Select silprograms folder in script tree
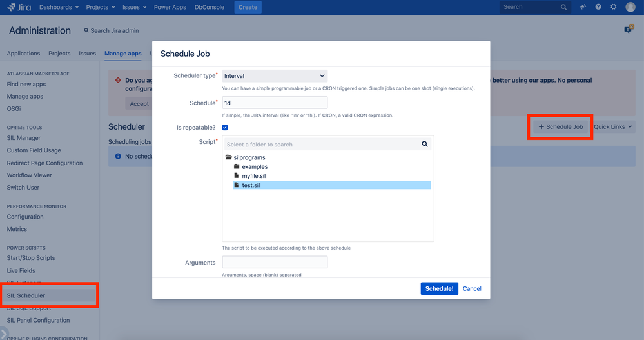Image resolution: width=644 pixels, height=340 pixels. coord(249,157)
